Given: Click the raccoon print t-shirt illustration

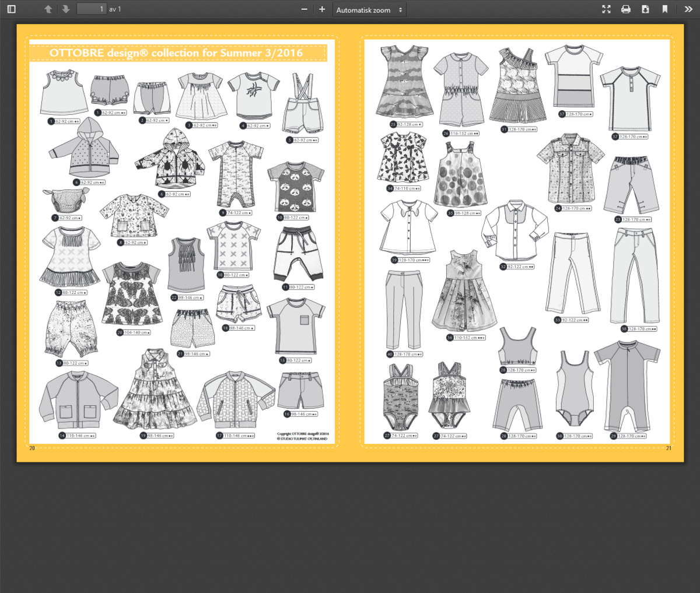Looking at the screenshot, I should tap(288, 187).
